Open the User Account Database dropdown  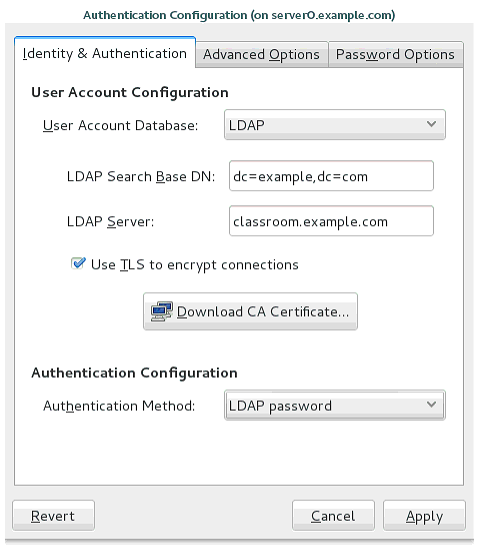pyautogui.click(x=335, y=125)
